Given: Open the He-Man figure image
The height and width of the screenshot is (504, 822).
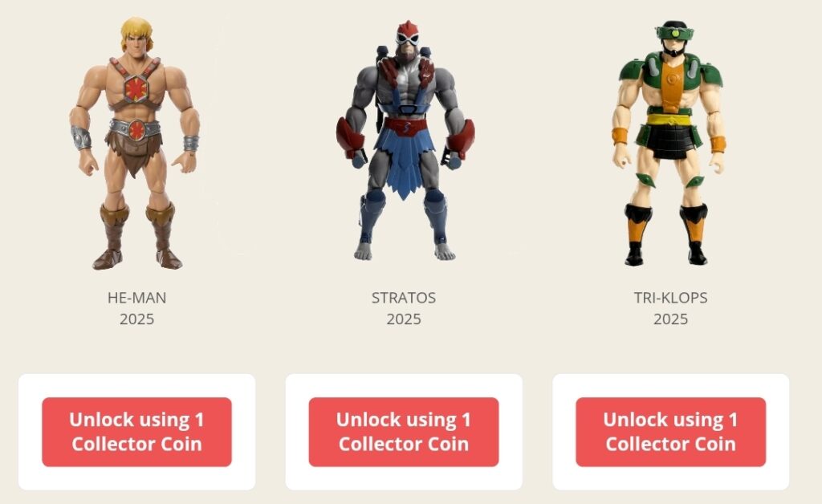Looking at the screenshot, I should point(135,143).
